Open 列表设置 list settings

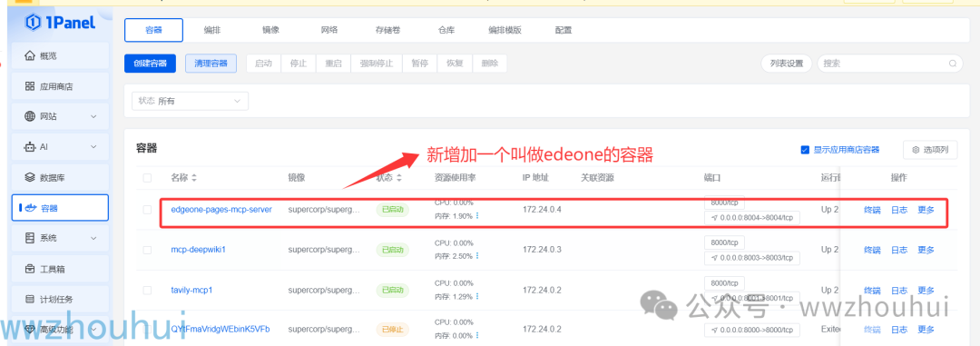tap(786, 64)
